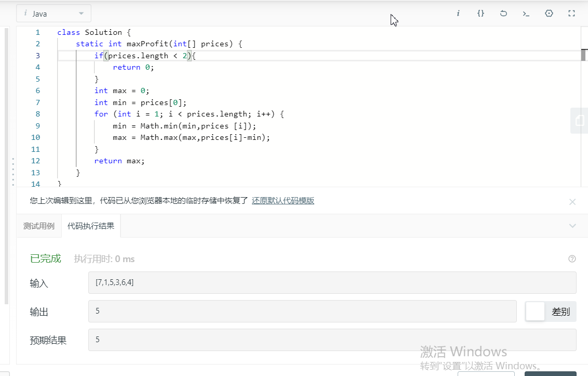The width and height of the screenshot is (588, 376).
Task: Click the help question mark icon
Action: point(572,259)
